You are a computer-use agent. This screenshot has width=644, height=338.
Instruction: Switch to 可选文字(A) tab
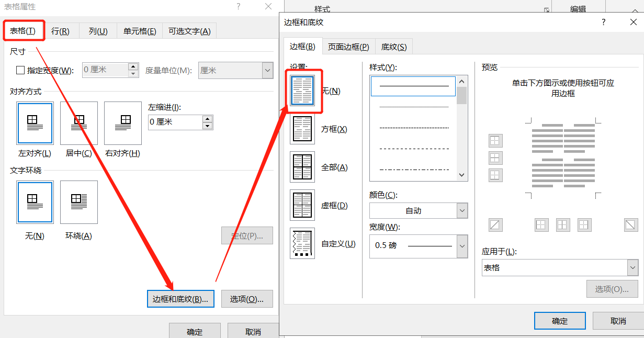(x=189, y=31)
